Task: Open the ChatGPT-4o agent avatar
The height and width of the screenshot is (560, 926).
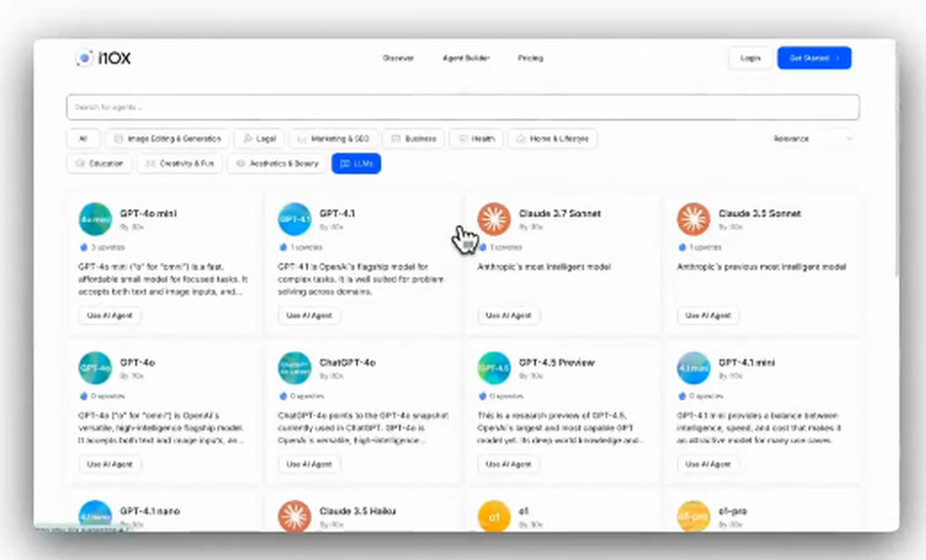Action: click(294, 367)
